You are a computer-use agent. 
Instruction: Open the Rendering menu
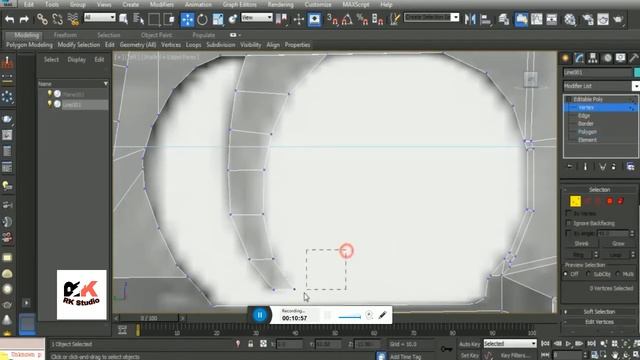click(280, 4)
